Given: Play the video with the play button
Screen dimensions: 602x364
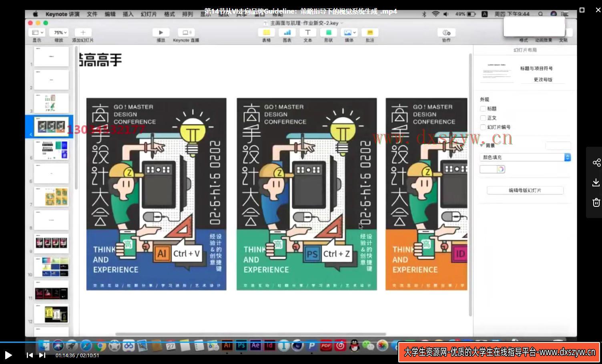Looking at the screenshot, I should (8, 355).
